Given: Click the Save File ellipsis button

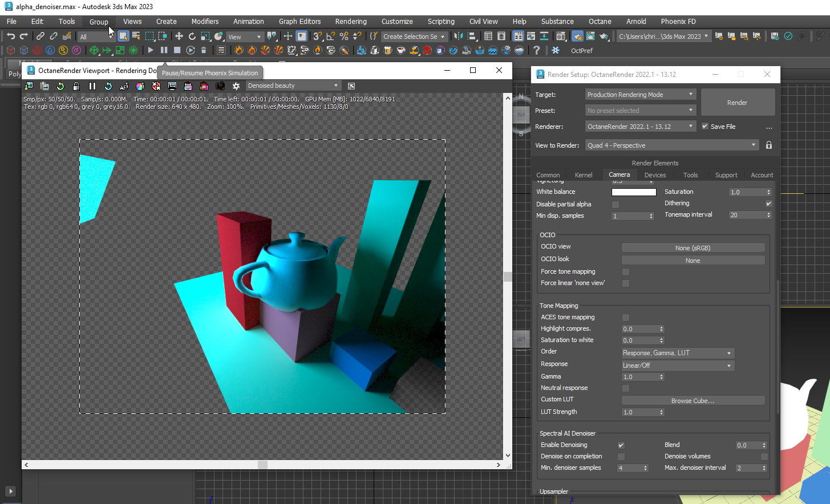Looking at the screenshot, I should (769, 127).
